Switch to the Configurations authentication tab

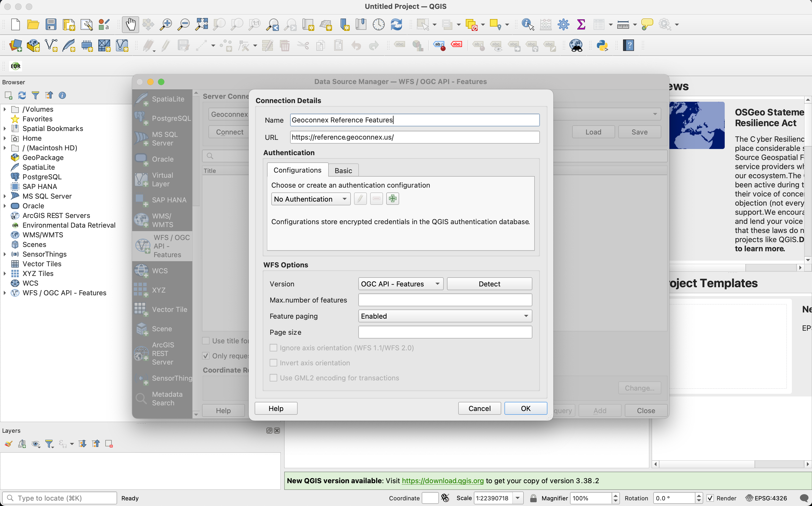tap(297, 170)
